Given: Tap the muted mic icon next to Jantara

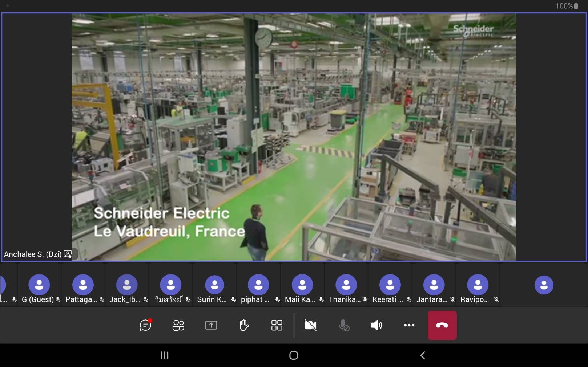Looking at the screenshot, I should 452,299.
